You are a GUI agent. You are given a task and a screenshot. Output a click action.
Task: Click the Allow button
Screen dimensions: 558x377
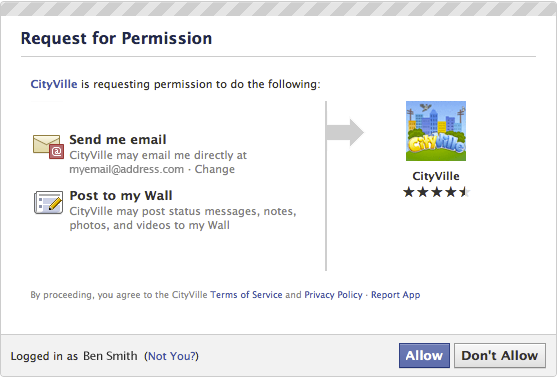[x=424, y=355]
